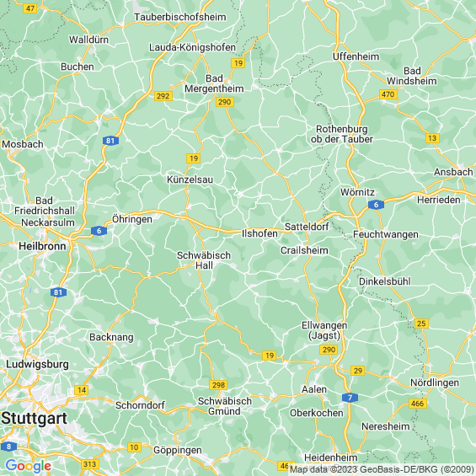Click the Heilbronn city label
Viewport: 476px width, 476px height.
click(x=42, y=246)
